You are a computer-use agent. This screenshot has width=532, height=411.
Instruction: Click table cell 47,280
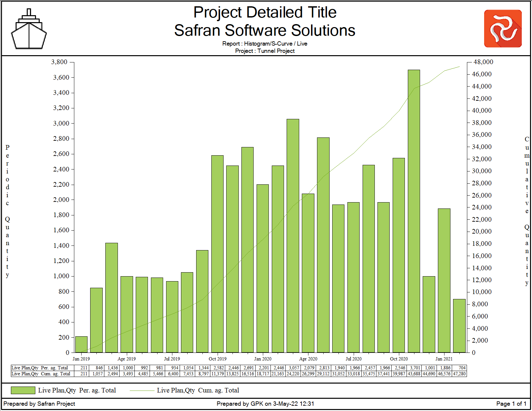459,374
